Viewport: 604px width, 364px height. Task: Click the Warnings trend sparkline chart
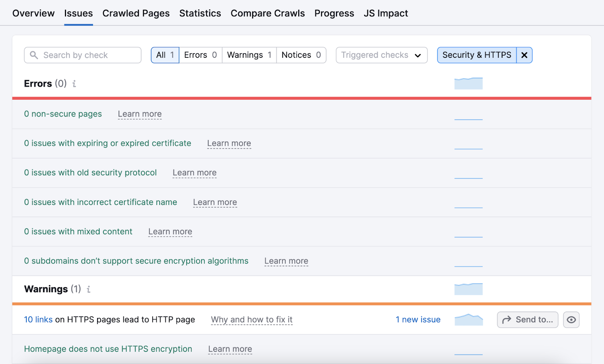468,289
